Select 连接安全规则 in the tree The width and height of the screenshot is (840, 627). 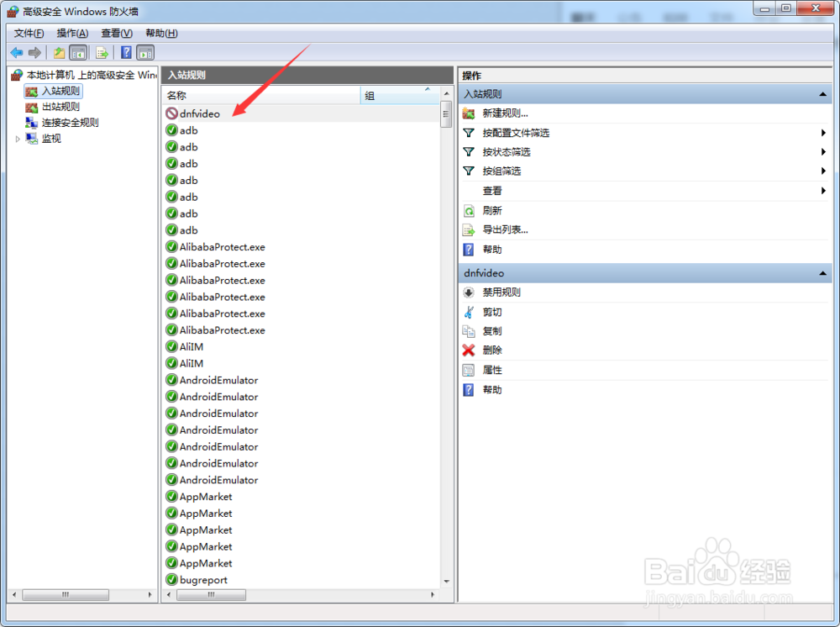tap(71, 123)
